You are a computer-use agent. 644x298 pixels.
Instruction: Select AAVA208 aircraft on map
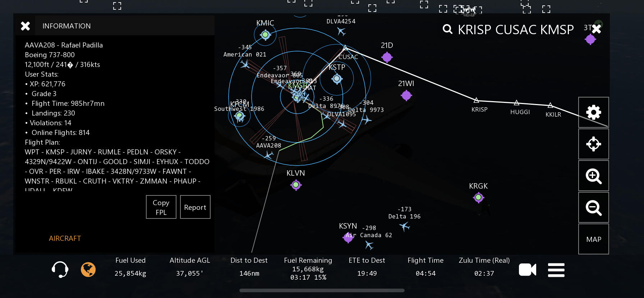269,155
